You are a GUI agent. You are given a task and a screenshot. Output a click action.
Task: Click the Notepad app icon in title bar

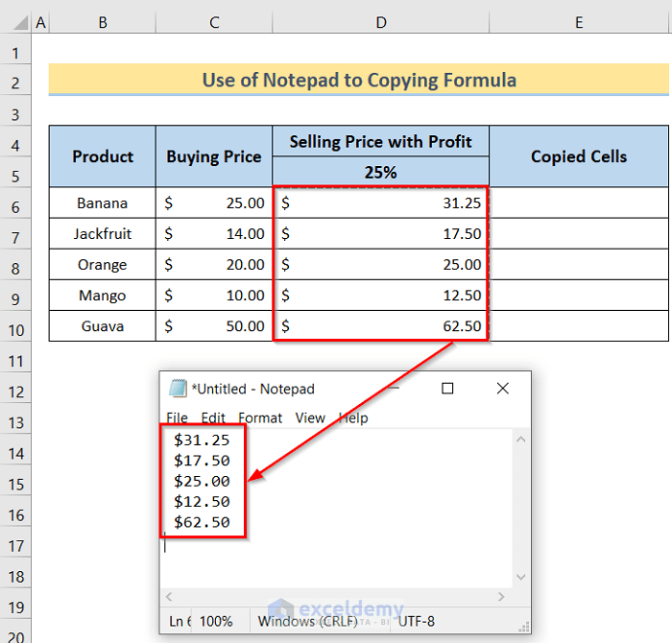pos(178,389)
